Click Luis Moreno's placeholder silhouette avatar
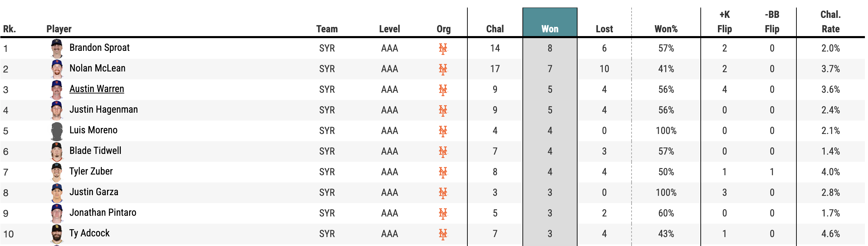868x246 pixels. pyautogui.click(x=57, y=131)
